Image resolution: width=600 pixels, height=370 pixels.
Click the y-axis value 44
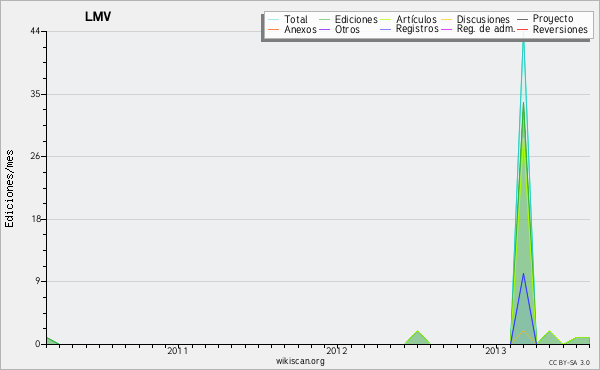tap(35, 31)
